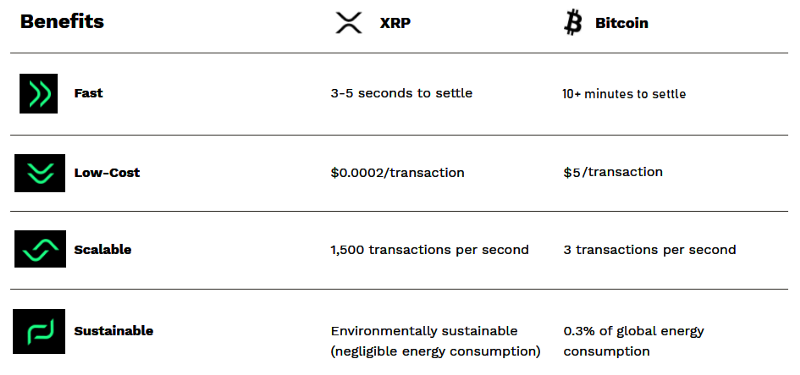Viewport: 800px width, 375px height.
Task: Click the 0.3% of global energy text
Action: (x=634, y=331)
